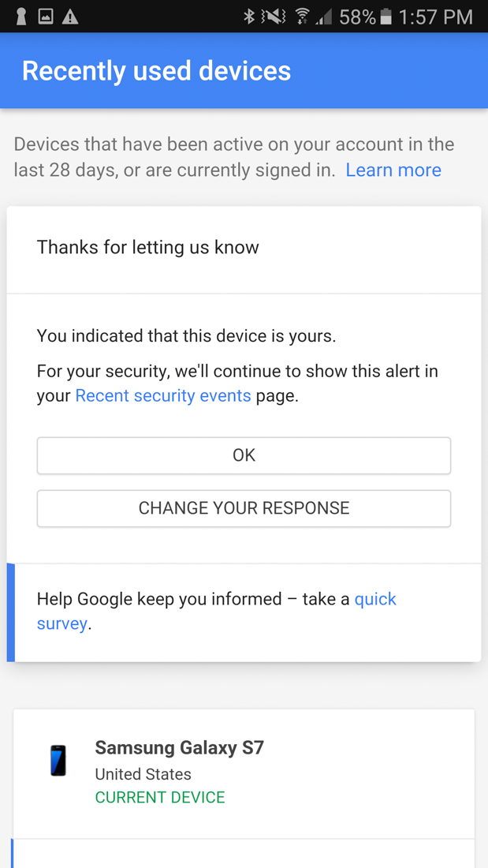The height and width of the screenshot is (868, 488).
Task: Tap the 58% battery percentage text
Action: click(357, 16)
